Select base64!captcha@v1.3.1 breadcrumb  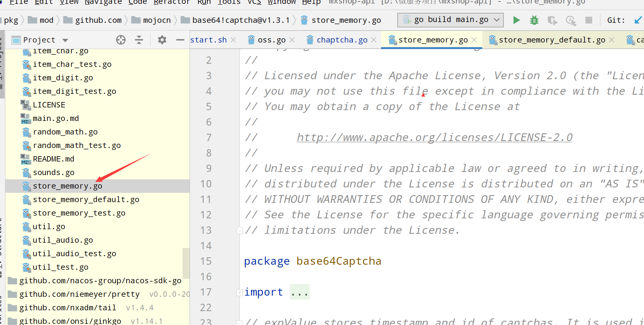(236, 20)
